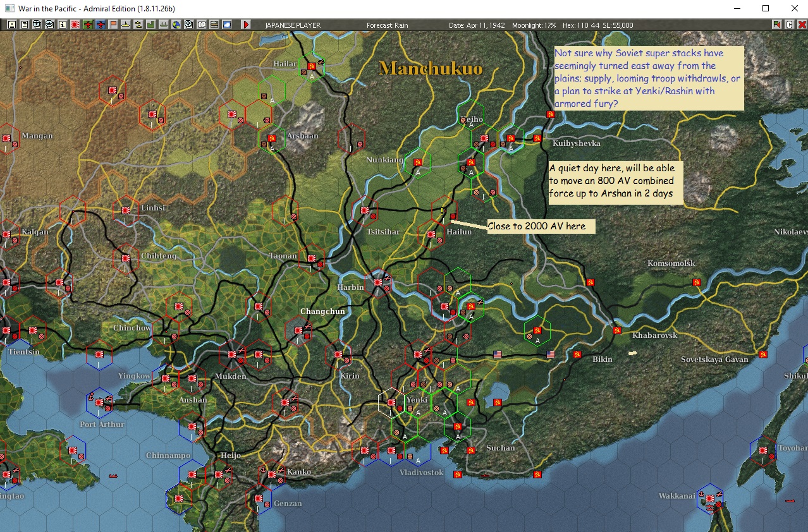Select the Japanese unit at Taonan
This screenshot has width=808, height=532.
311,258
